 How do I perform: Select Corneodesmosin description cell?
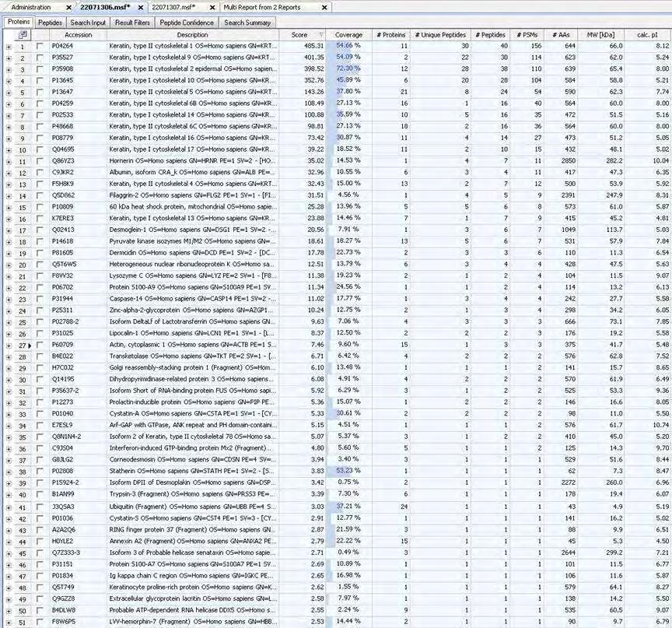pos(192,460)
